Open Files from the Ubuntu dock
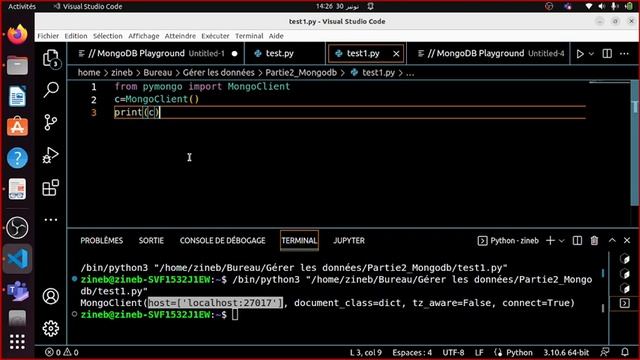Screen dimensions: 640x360 (x=17, y=65)
